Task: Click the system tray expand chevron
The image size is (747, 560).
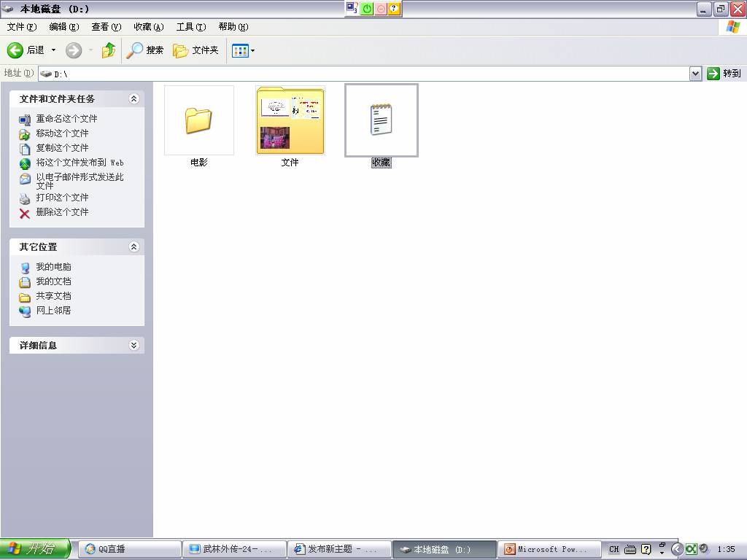Action: tap(676, 549)
